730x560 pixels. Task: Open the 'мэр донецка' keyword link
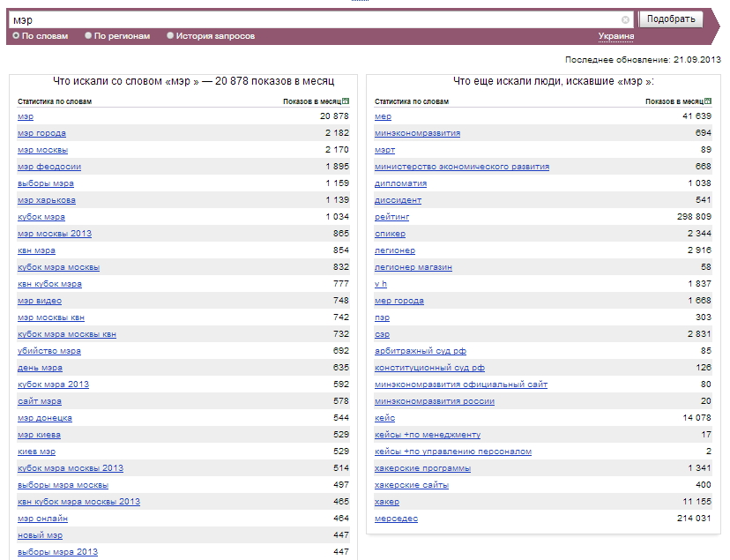pyautogui.click(x=45, y=418)
